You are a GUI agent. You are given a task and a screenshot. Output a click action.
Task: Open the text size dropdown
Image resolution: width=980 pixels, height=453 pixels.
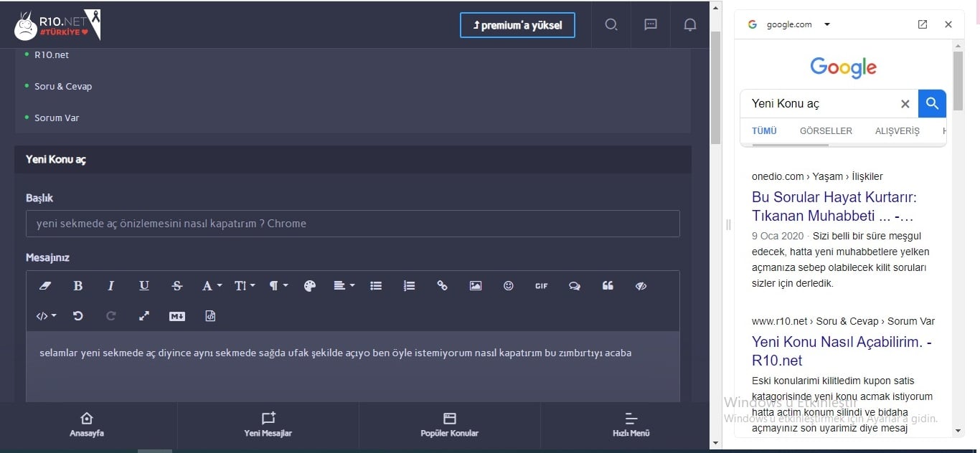coord(245,286)
